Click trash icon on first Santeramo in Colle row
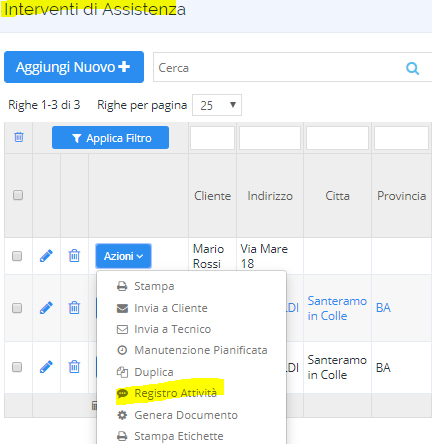Viewport: 432px width, 444px height. [x=74, y=308]
